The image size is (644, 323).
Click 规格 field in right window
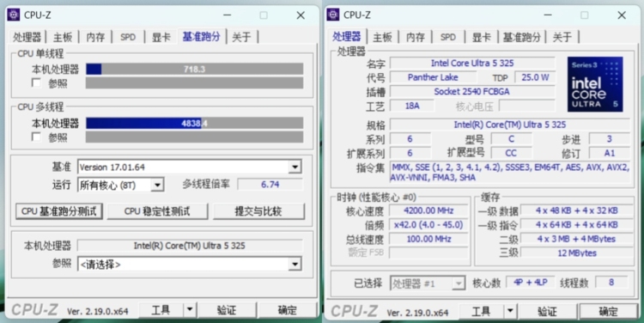click(510, 125)
